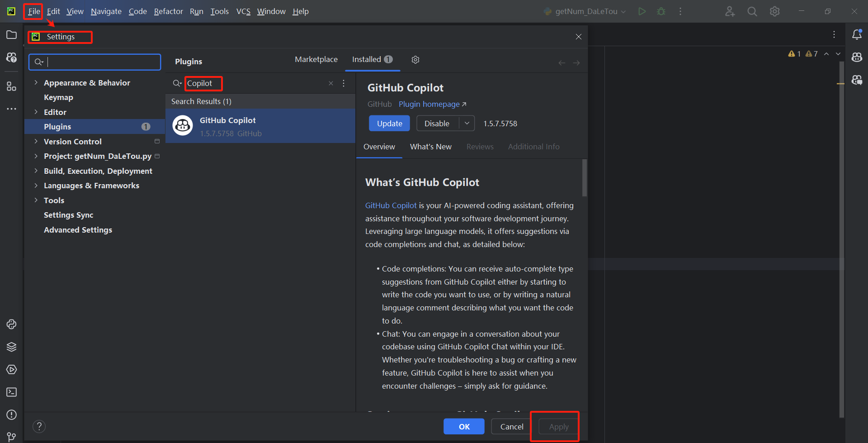
Task: Open the Run tool window icon
Action: click(11, 370)
